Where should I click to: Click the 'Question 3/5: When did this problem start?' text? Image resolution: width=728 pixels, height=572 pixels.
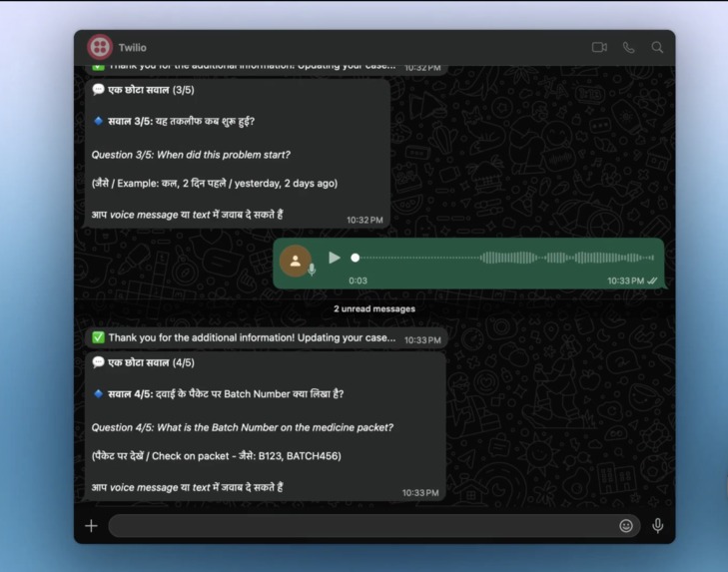pyautogui.click(x=191, y=155)
